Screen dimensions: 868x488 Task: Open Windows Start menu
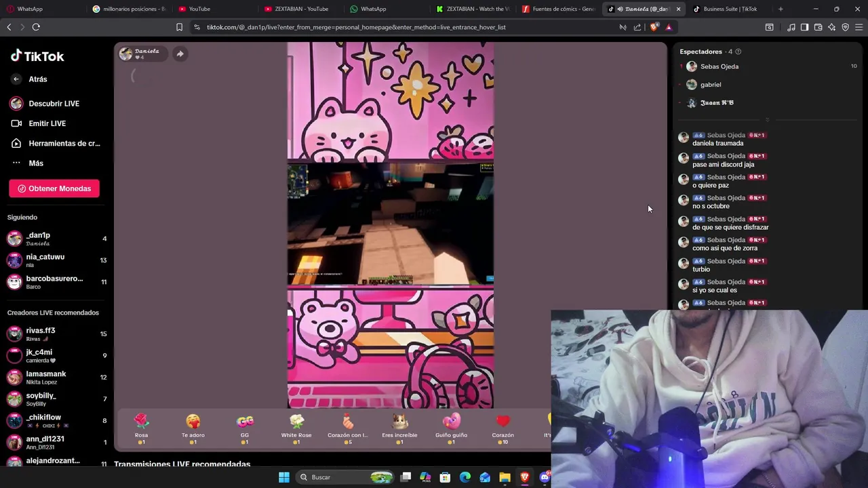pos(284,477)
